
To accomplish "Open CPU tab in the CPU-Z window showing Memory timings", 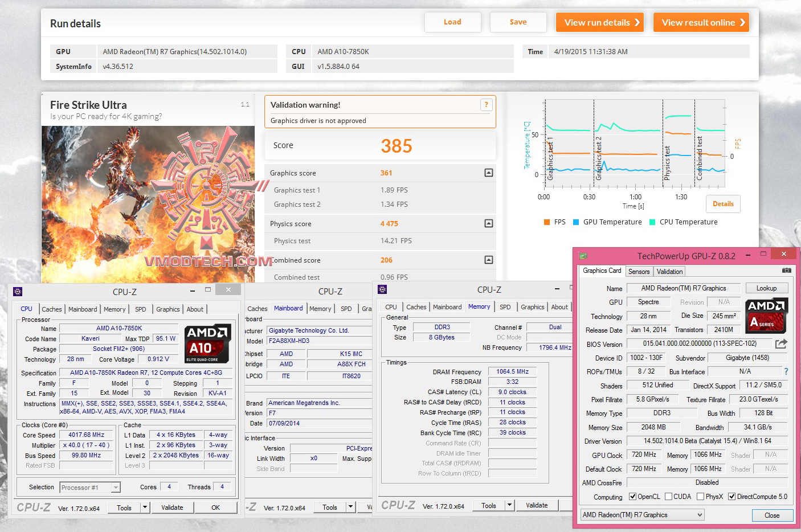I will click(x=391, y=307).
